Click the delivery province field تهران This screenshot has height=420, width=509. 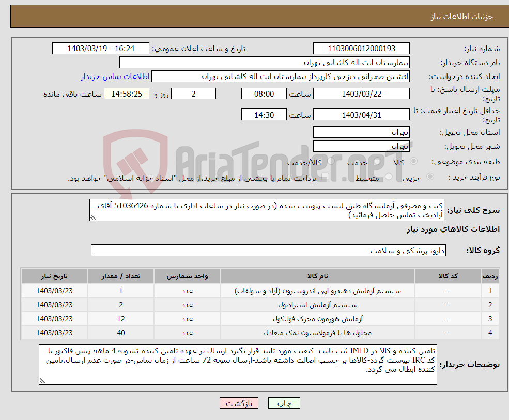point(361,132)
